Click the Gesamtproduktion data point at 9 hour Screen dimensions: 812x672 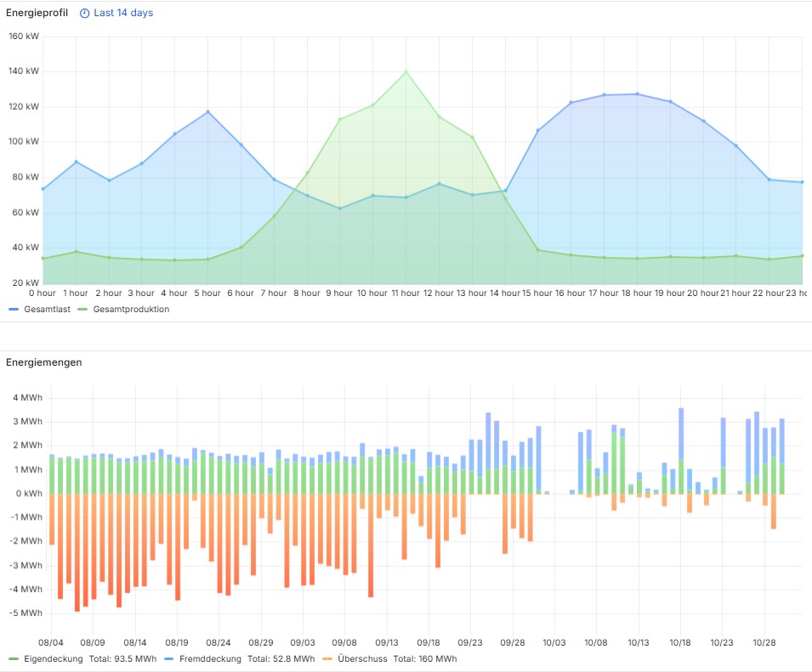339,119
